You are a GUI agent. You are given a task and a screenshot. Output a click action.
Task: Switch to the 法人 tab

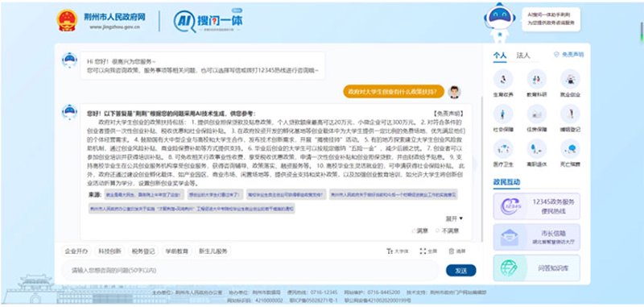(523, 56)
